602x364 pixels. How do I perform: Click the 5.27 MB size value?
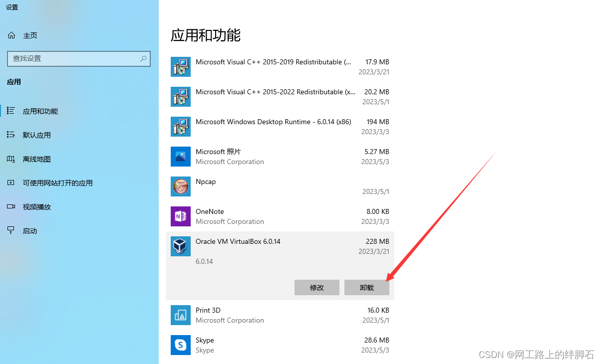[377, 152]
